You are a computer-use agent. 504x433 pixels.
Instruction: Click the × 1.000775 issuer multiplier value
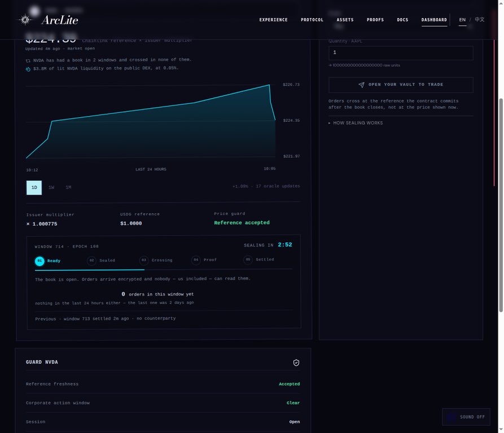42,224
